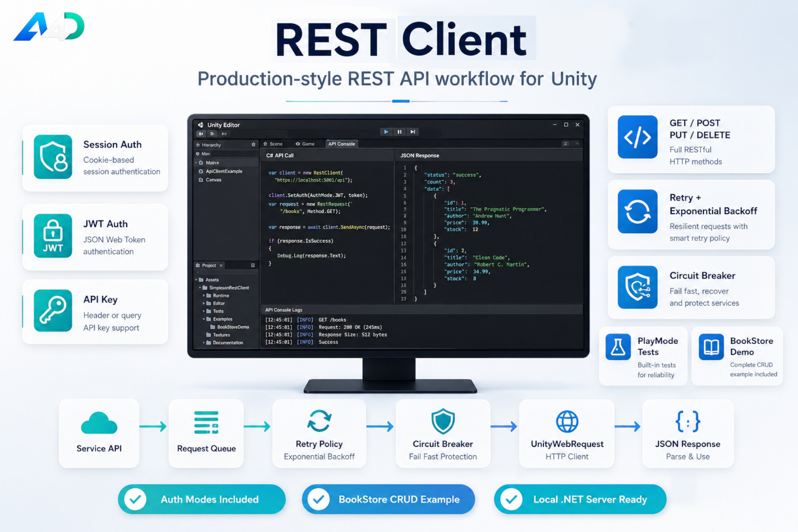Click the JWT Auth card title

click(x=106, y=224)
